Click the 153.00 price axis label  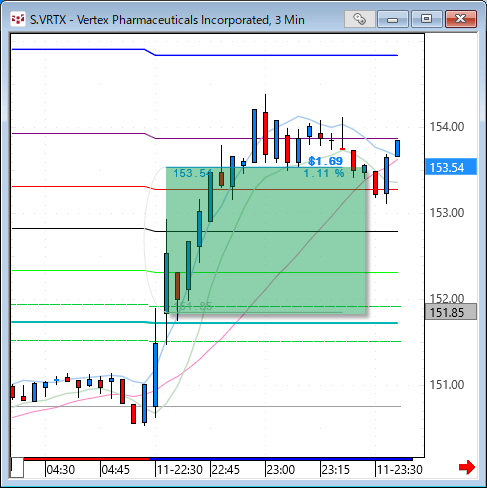pyautogui.click(x=447, y=213)
